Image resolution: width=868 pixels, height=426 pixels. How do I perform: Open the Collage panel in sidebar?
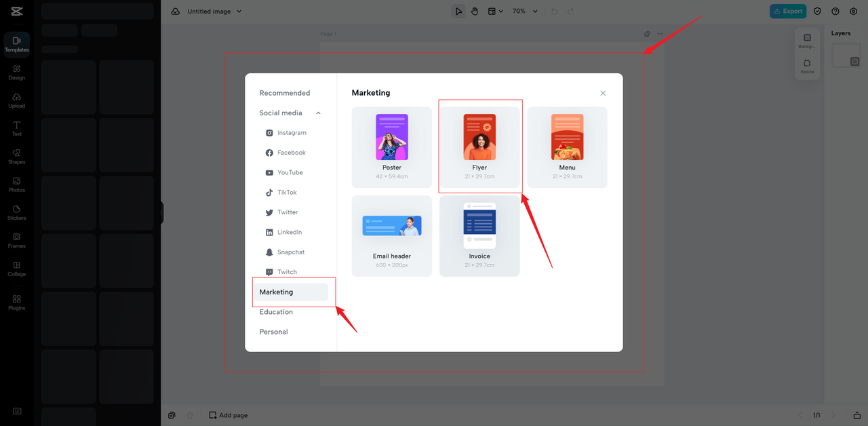[x=17, y=269]
